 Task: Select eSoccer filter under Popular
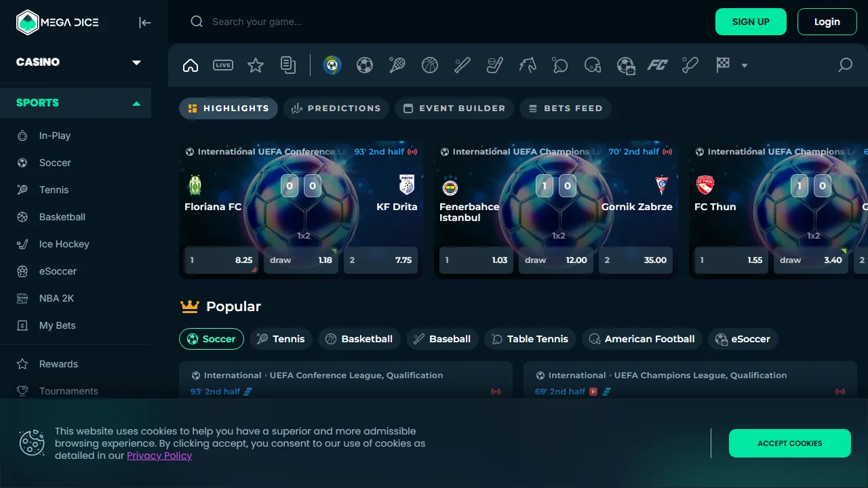pyautogui.click(x=743, y=339)
